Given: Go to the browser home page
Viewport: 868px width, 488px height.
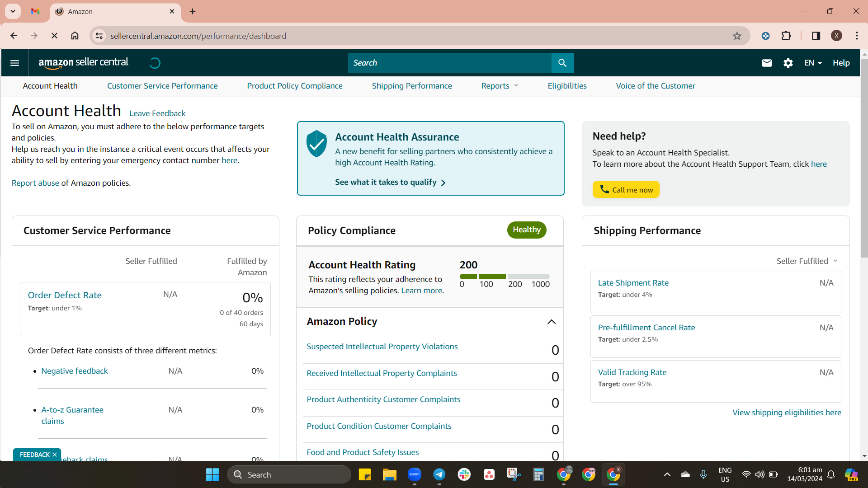Looking at the screenshot, I should pos(75,36).
